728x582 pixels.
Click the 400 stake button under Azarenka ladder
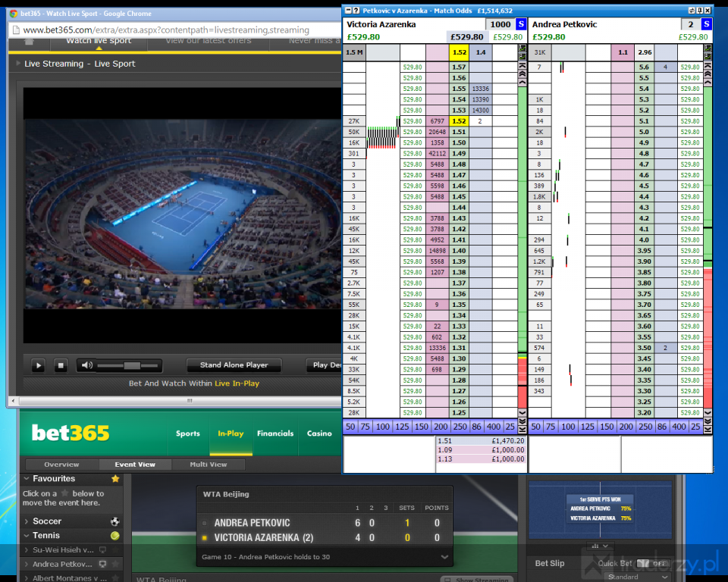coord(494,427)
